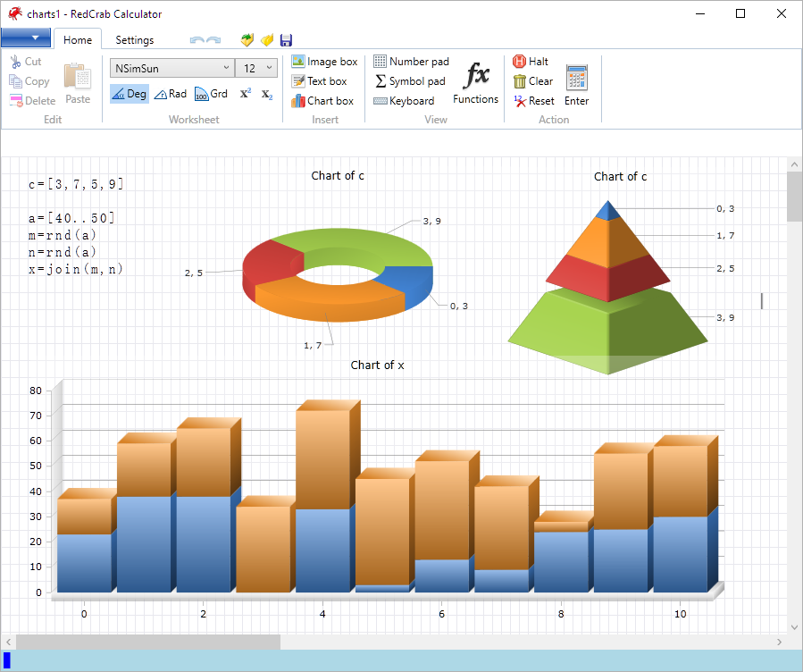The image size is (803, 672).
Task: Show the on-screen Keyboard
Action: tap(404, 101)
